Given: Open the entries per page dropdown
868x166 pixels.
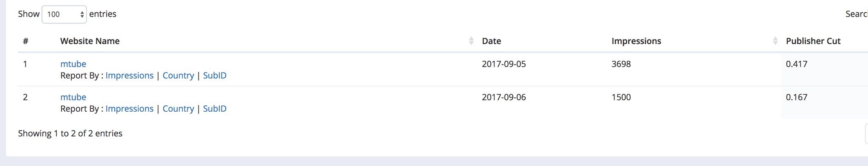Looking at the screenshot, I should [64, 14].
